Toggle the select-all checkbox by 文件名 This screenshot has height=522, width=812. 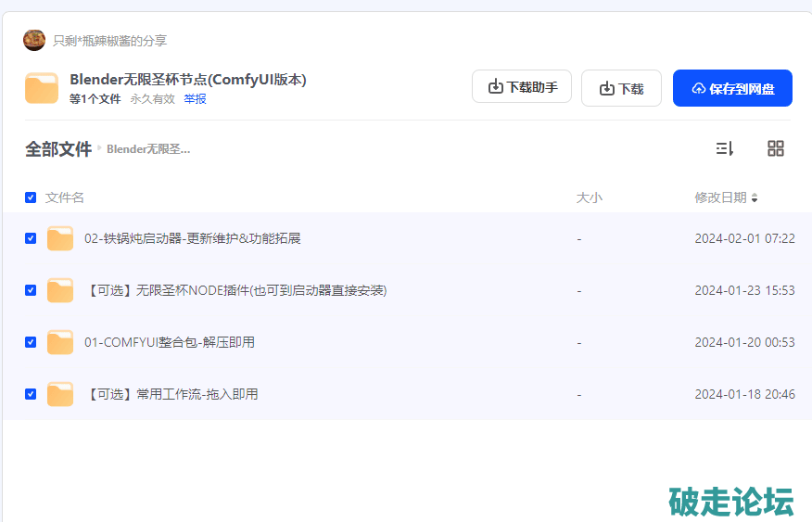point(31,197)
